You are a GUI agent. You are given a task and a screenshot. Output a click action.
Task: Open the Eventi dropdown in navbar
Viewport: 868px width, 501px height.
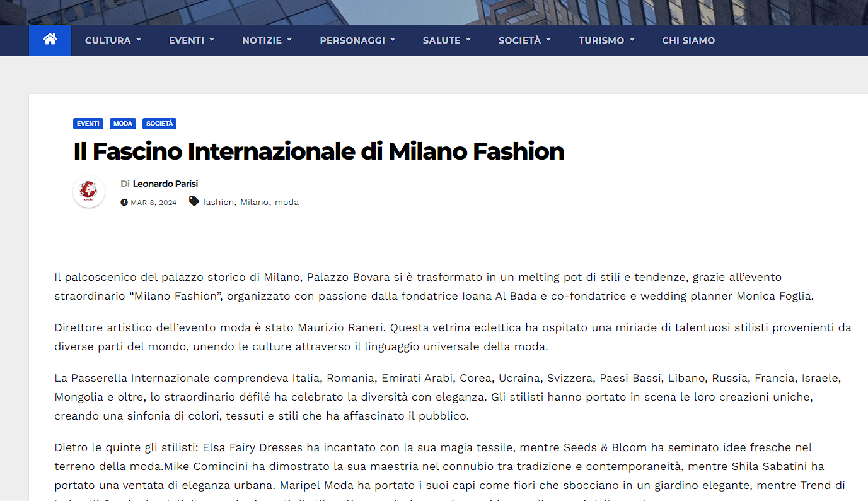[x=191, y=40]
